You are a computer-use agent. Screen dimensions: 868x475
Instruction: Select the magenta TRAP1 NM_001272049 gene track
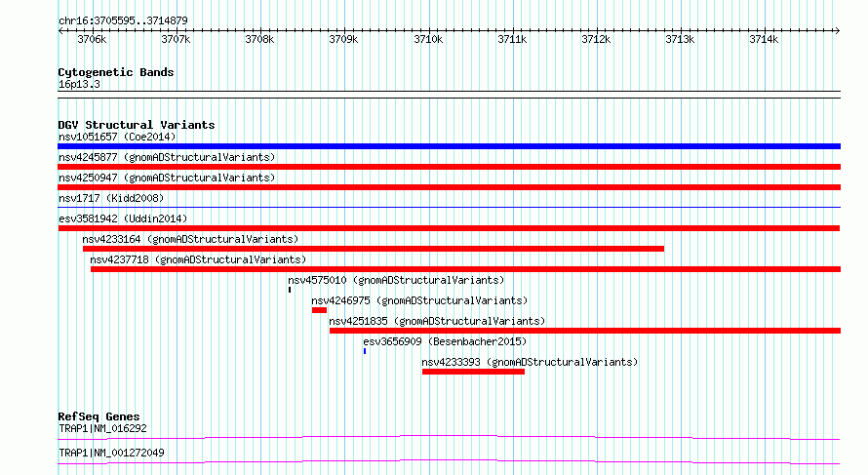tap(449, 461)
